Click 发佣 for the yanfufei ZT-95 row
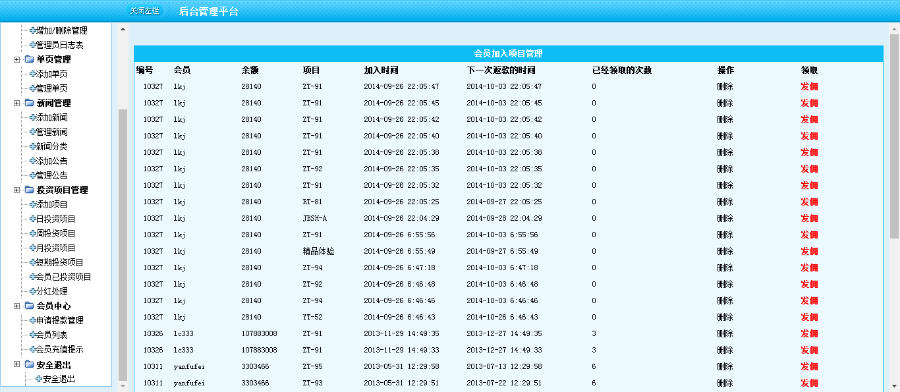 coord(809,366)
